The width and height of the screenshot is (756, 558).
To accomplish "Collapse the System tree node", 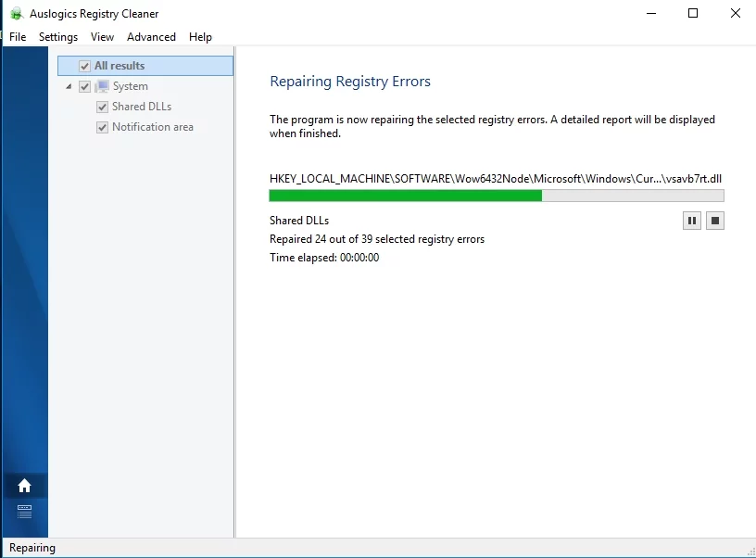I will (x=69, y=86).
